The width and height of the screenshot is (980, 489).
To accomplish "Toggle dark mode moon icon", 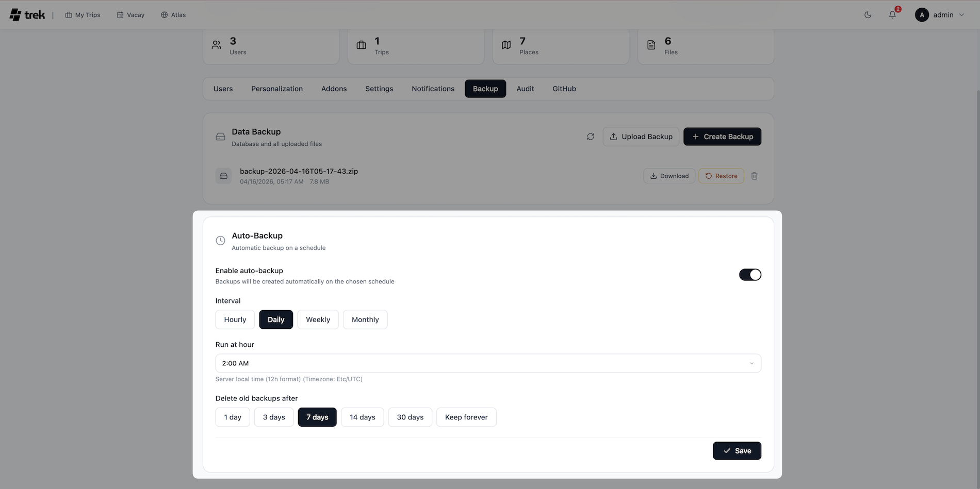I will click(868, 15).
